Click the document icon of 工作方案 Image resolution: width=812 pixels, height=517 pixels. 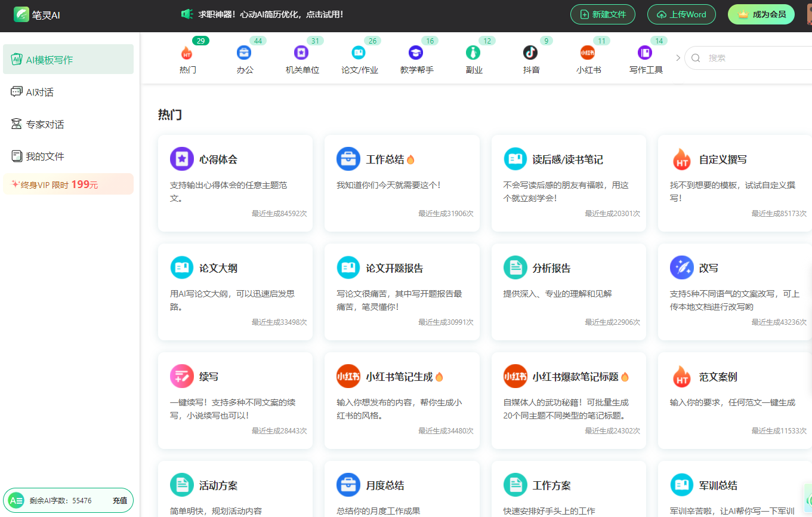point(515,485)
